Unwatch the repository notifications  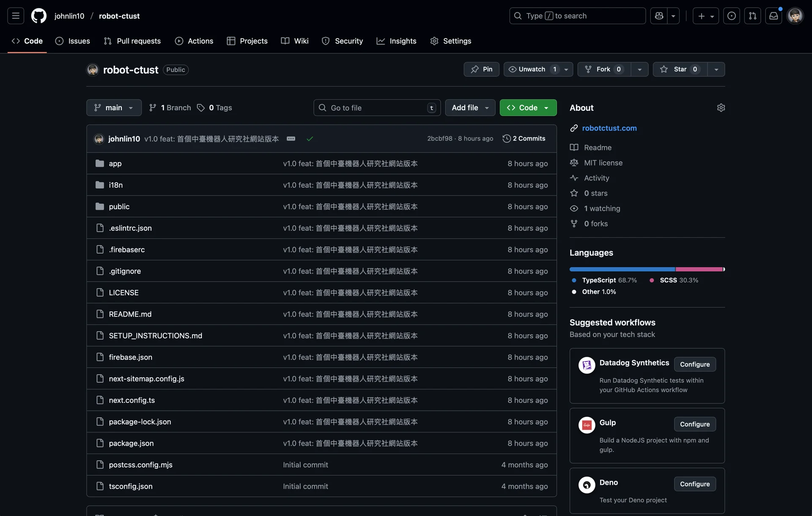point(538,69)
